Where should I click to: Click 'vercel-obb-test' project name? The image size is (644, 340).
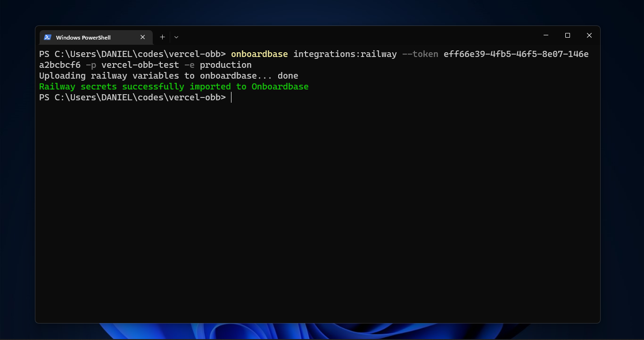[140, 65]
